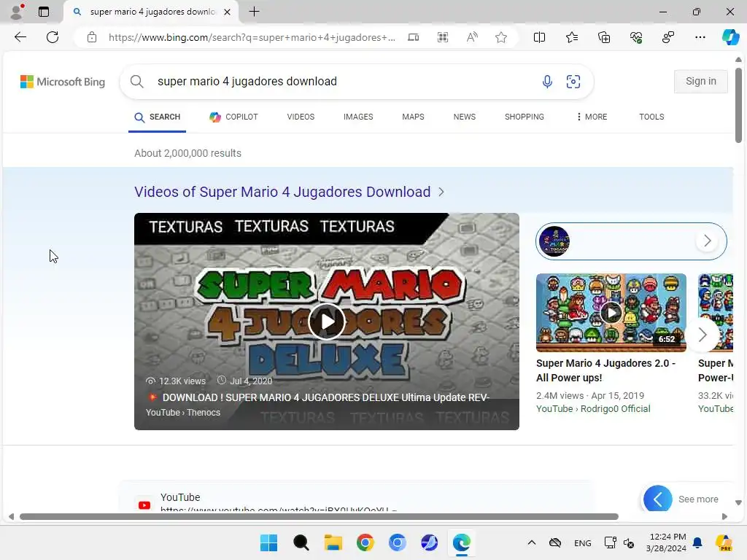Reload the Bing search page
Screen dimensions: 747x560
click(x=53, y=37)
